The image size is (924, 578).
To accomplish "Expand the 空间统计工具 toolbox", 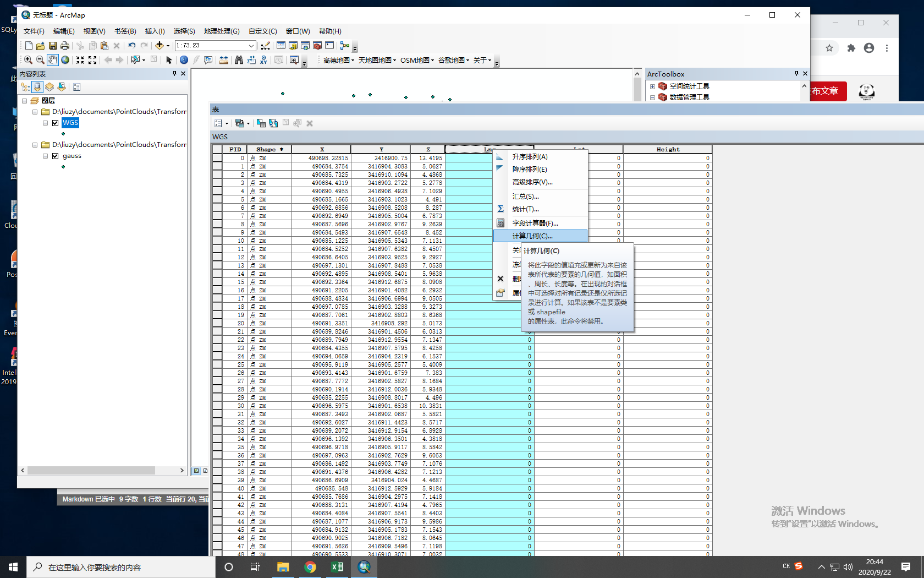I will 653,86.
